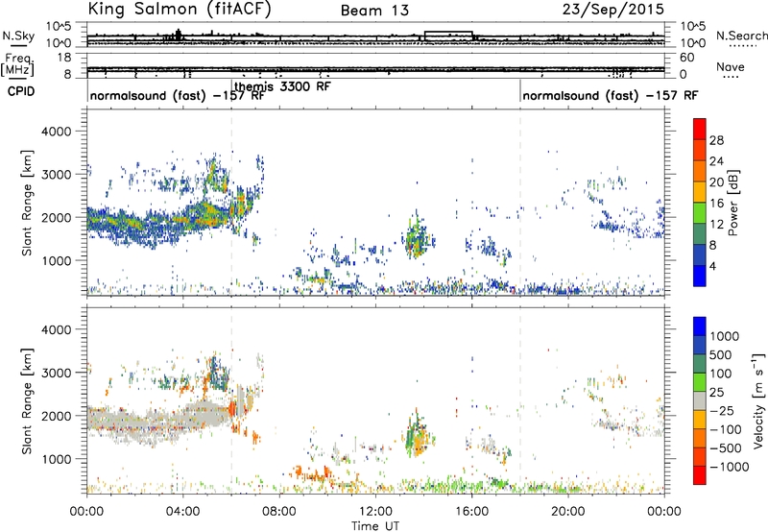The width and height of the screenshot is (768, 532).
Task: Click the 20:00 time tick label
Action: pyautogui.click(x=567, y=512)
